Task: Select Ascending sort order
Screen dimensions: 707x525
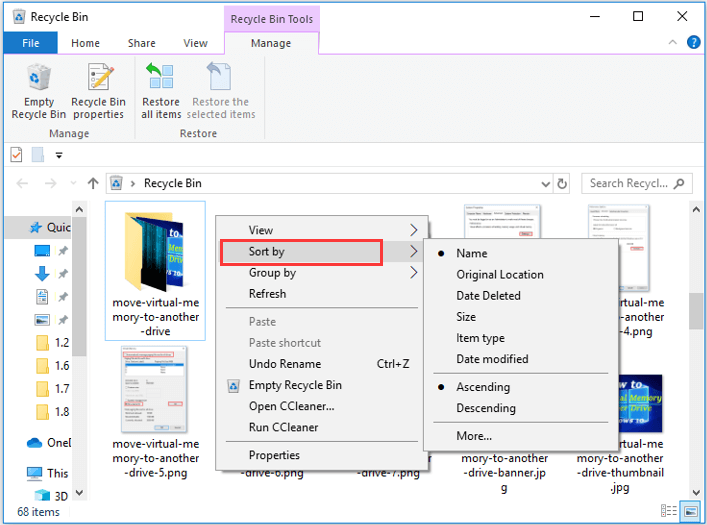Action: coord(521,387)
